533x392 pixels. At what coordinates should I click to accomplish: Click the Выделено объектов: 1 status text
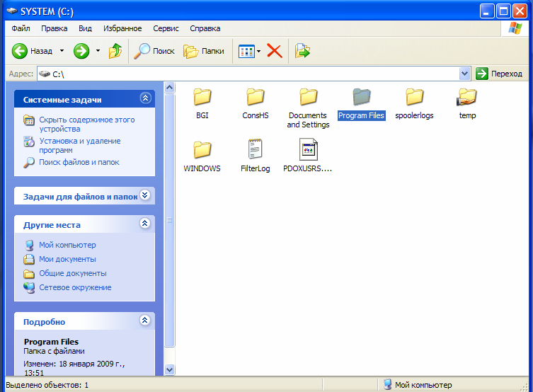47,385
